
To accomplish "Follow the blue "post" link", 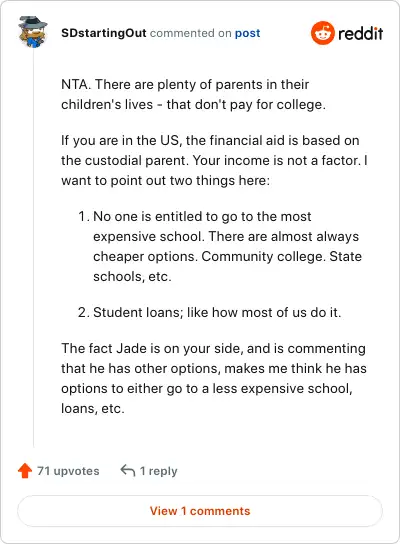I will pyautogui.click(x=247, y=33).
